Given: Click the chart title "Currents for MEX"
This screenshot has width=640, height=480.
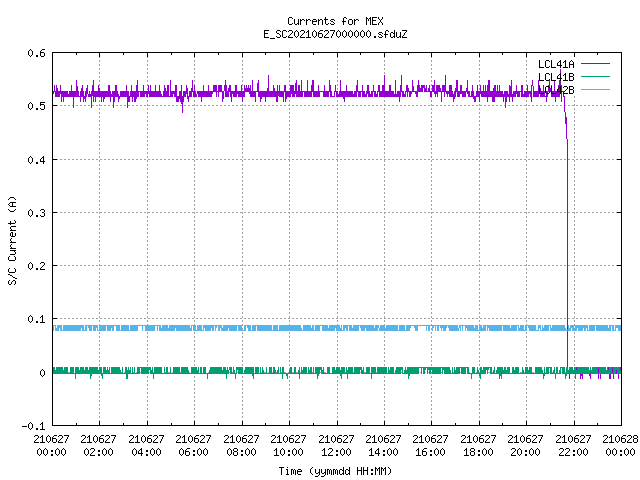Looking at the screenshot, I should coord(335,21).
